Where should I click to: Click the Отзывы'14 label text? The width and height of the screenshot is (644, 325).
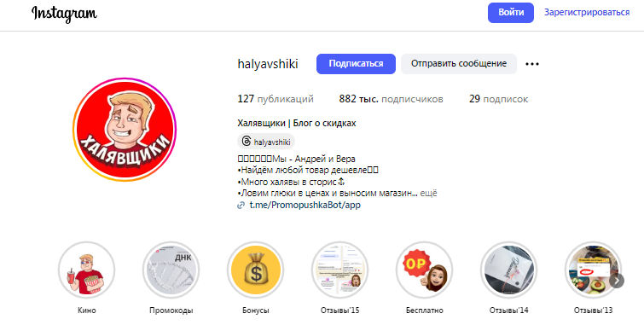[x=509, y=310]
